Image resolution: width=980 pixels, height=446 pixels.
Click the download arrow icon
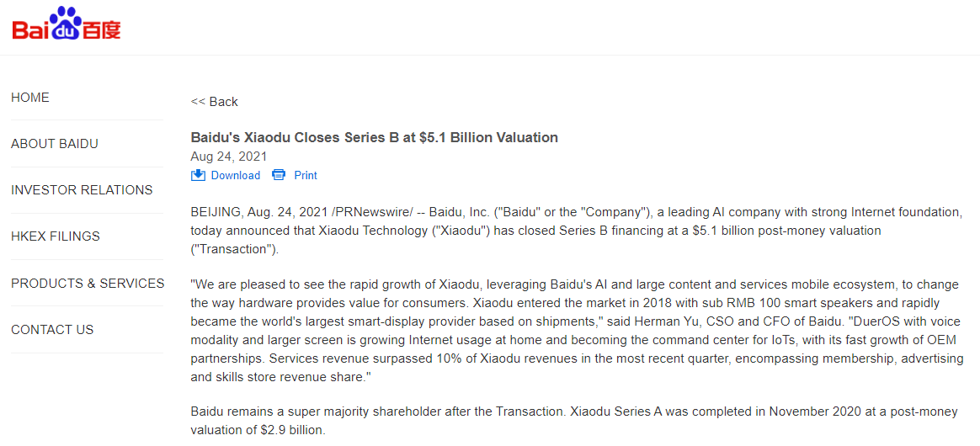(198, 175)
